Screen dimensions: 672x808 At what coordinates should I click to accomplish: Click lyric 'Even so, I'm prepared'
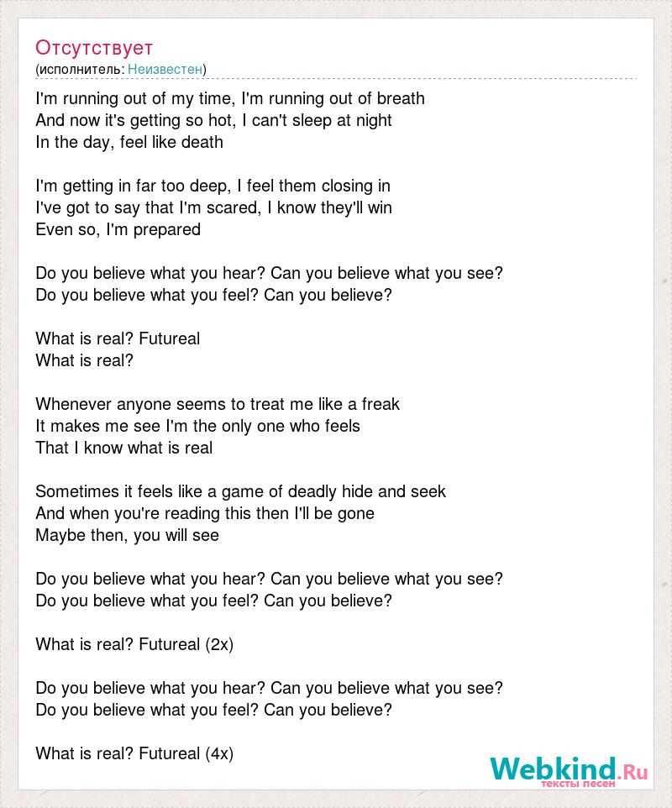[x=118, y=230]
